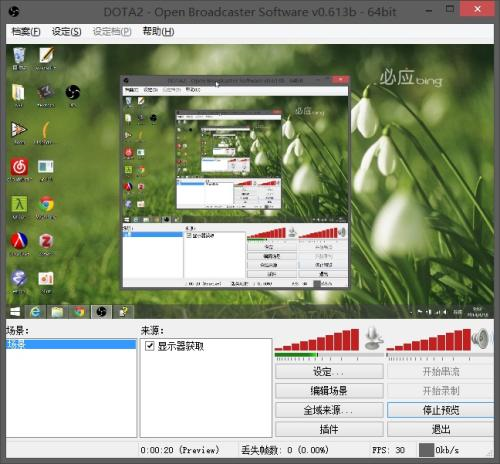Open 全域来源... dialog
The width and height of the screenshot is (500, 464).
[329, 410]
